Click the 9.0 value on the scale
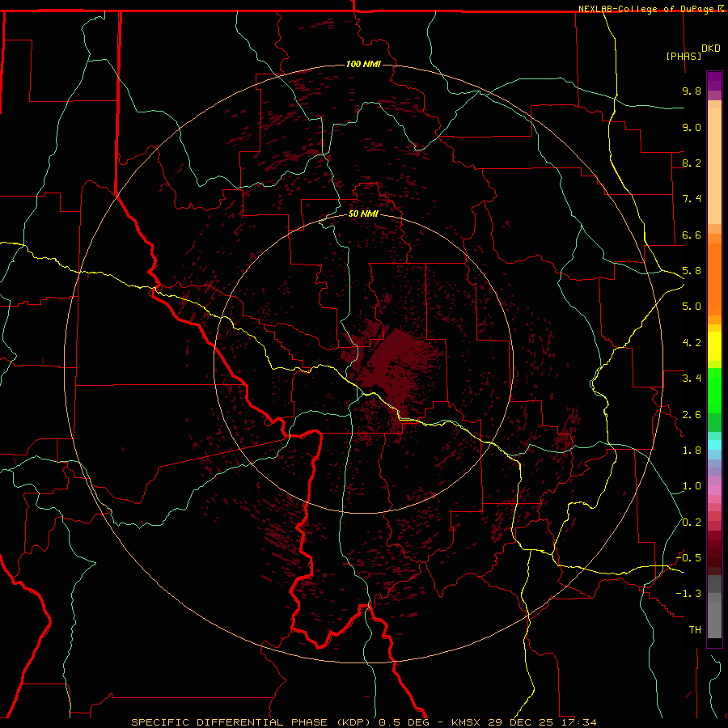728x728 pixels. pyautogui.click(x=692, y=127)
